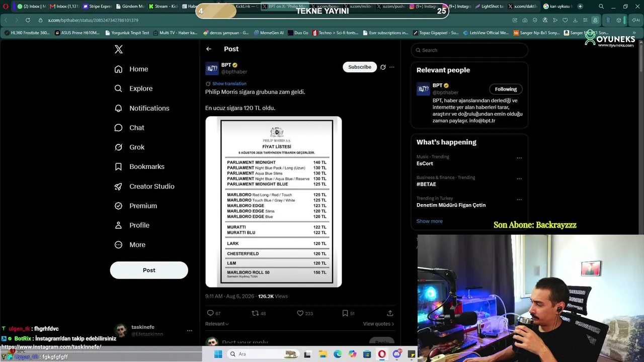Go to the Premium page
This screenshot has height=362, width=644.
[x=136, y=206]
